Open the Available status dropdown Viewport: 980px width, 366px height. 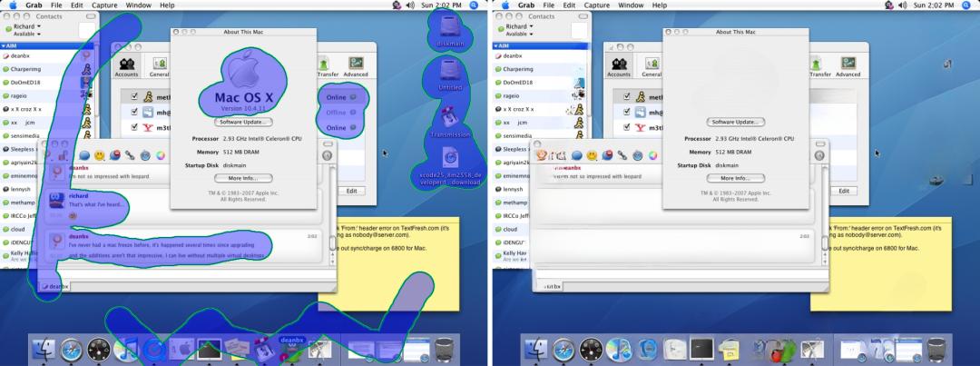[24, 34]
